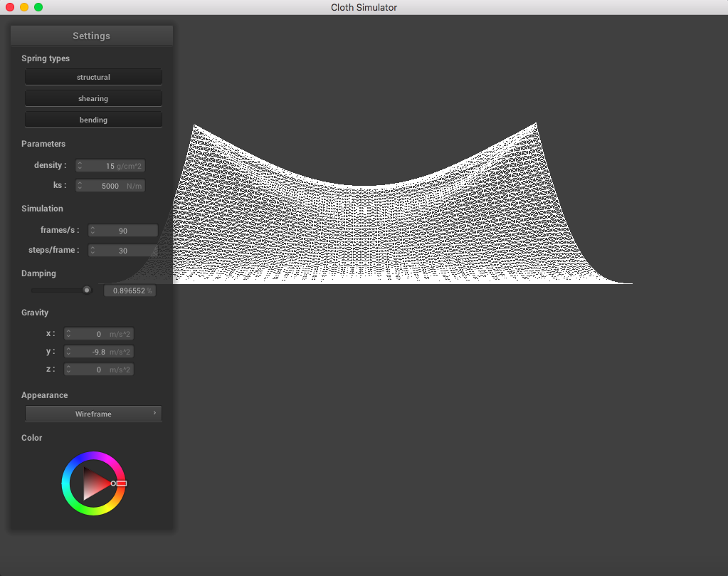The width and height of the screenshot is (728, 576).
Task: Click the ks stepper arrows
Action: pyautogui.click(x=80, y=186)
